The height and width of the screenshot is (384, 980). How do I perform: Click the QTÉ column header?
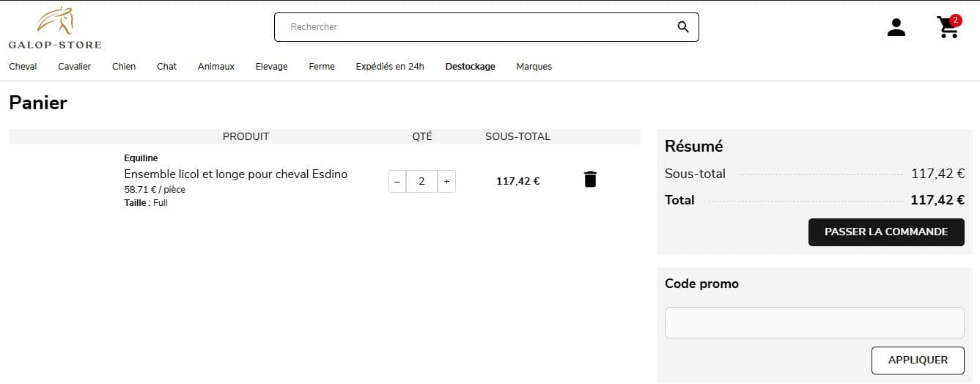click(422, 136)
